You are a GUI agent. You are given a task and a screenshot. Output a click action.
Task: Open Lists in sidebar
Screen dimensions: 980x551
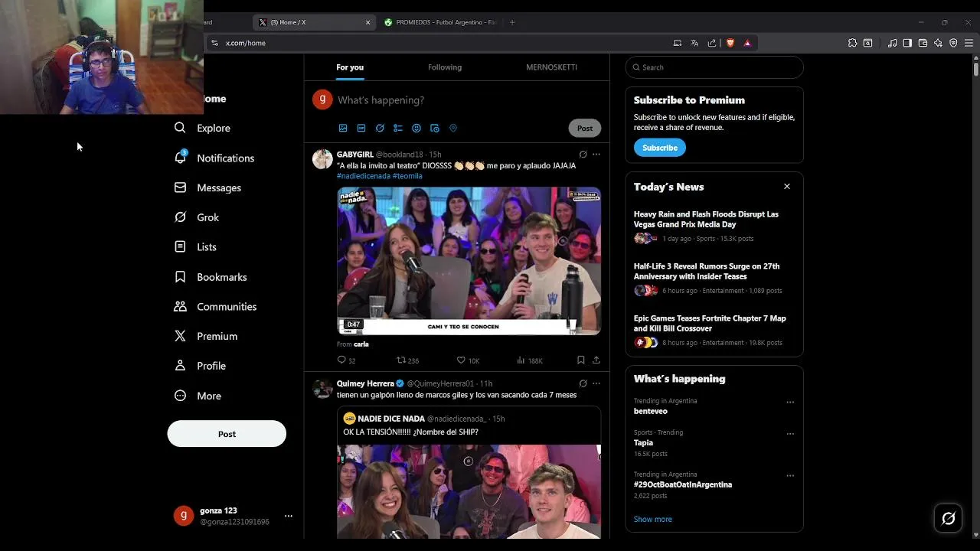[x=195, y=247]
